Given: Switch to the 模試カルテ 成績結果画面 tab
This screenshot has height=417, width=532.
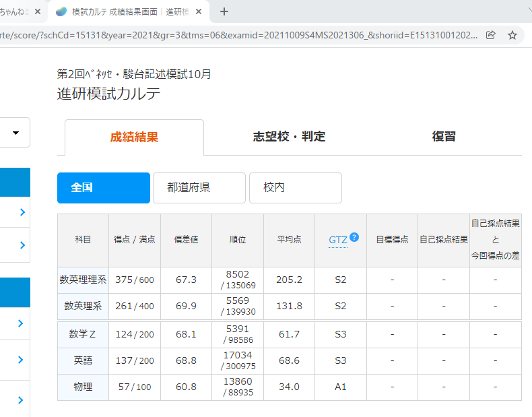Looking at the screenshot, I should (129, 12).
